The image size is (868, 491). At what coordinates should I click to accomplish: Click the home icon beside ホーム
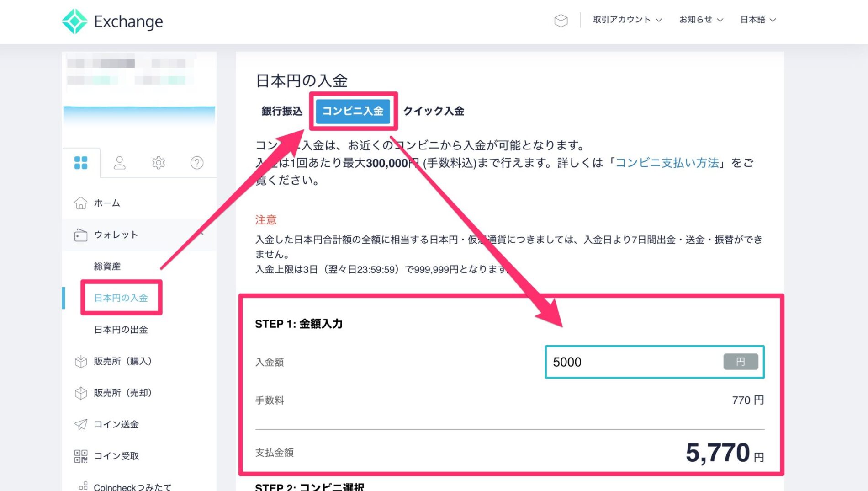(81, 203)
